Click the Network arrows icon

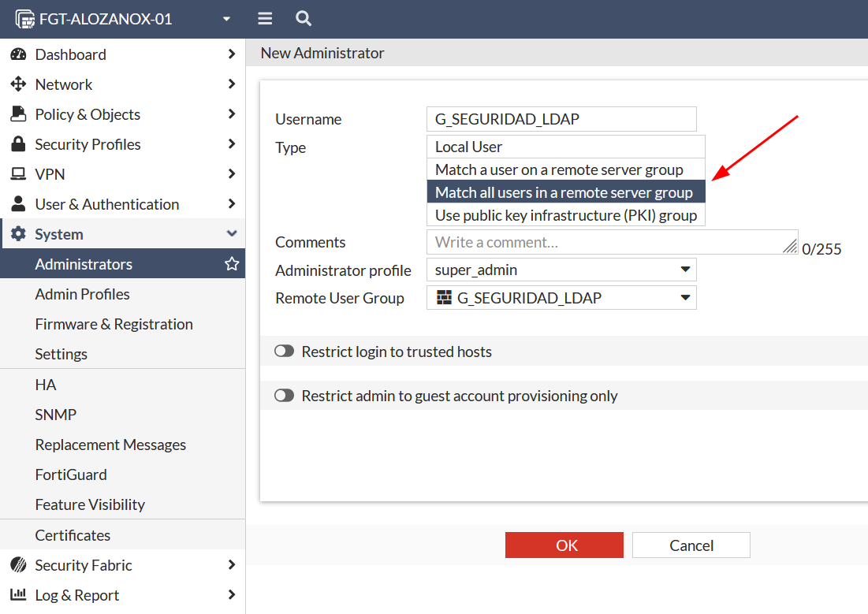coord(18,84)
